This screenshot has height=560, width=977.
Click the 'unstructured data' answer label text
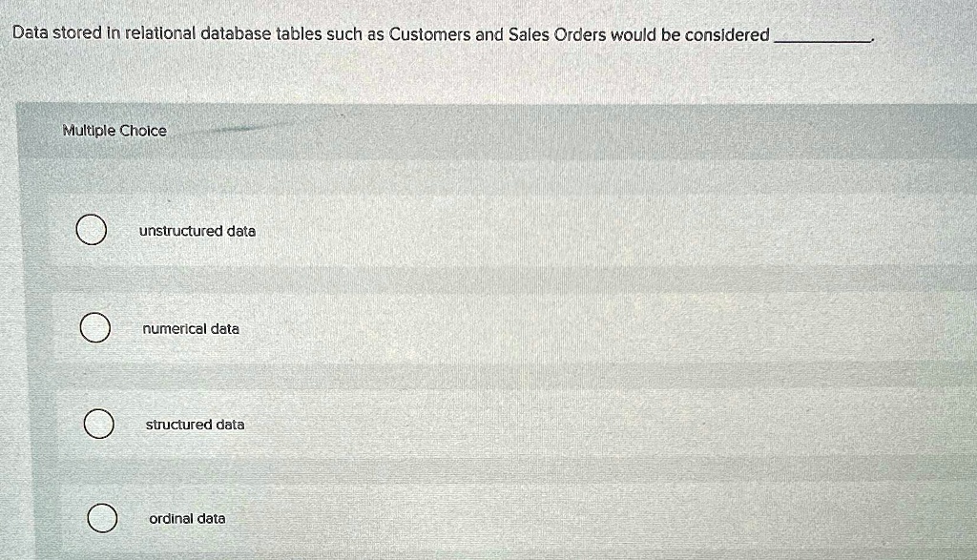click(197, 231)
